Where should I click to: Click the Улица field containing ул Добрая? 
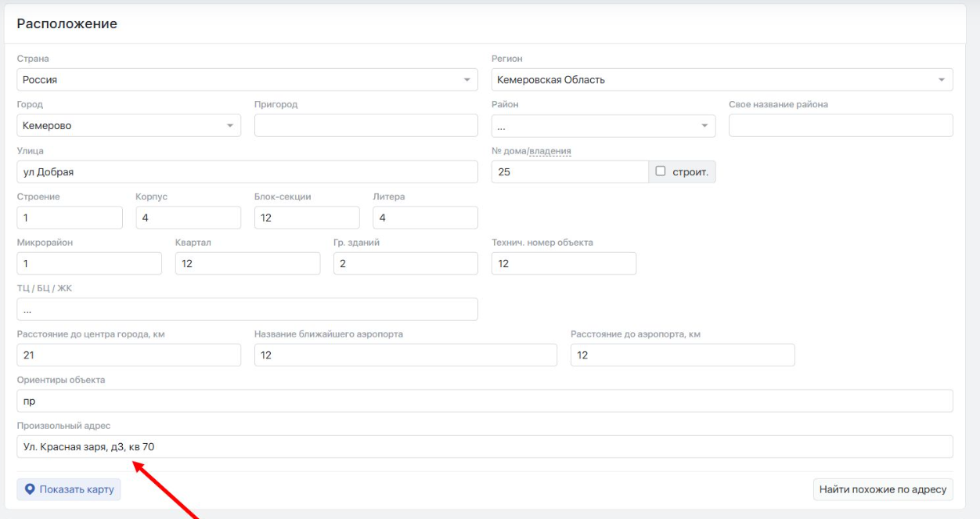(247, 172)
